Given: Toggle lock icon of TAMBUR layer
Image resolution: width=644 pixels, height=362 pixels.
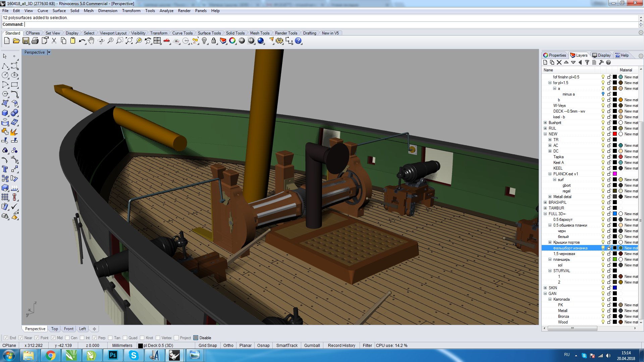Looking at the screenshot, I should [609, 208].
